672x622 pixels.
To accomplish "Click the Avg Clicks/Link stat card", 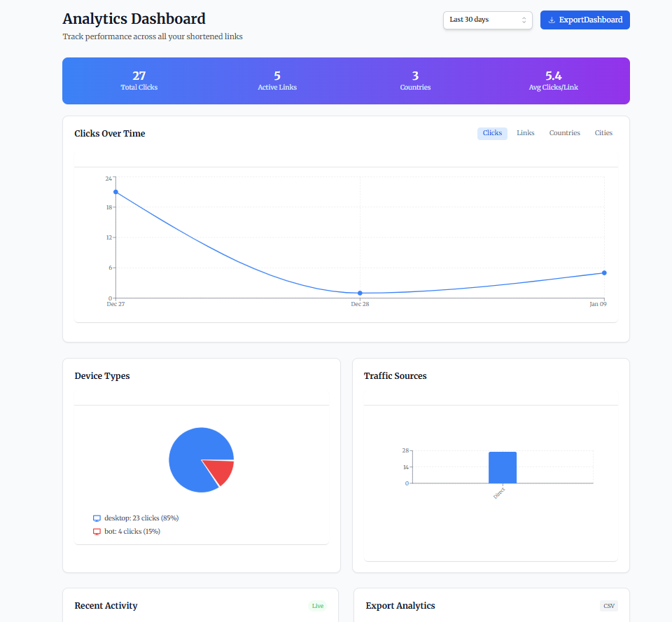I will [x=553, y=81].
